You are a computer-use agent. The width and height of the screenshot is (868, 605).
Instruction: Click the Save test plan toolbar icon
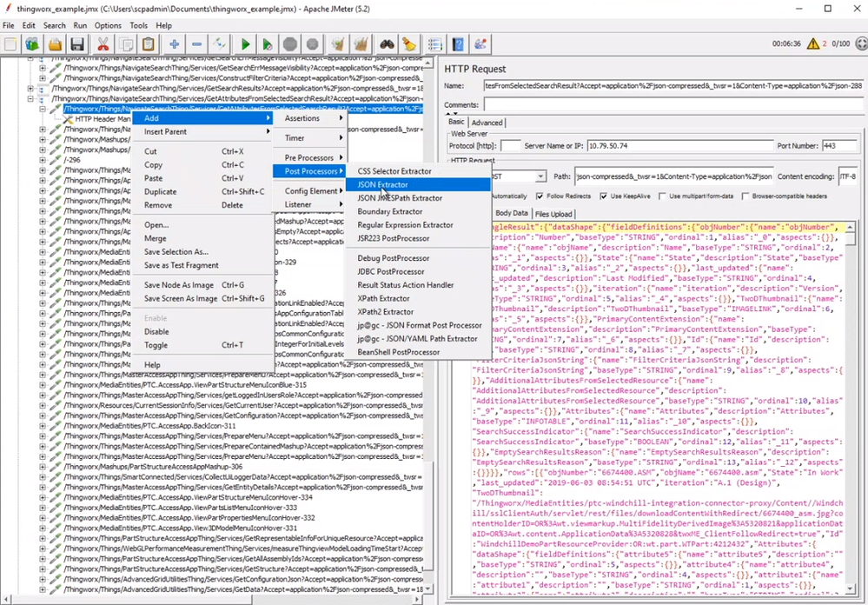click(x=77, y=43)
